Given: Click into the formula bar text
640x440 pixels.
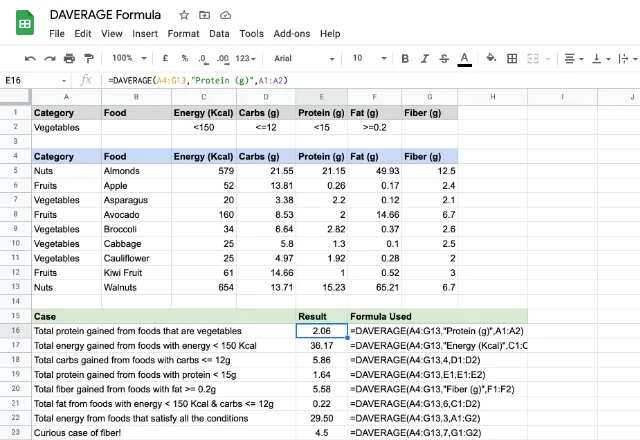Looking at the screenshot, I should click(198, 80).
